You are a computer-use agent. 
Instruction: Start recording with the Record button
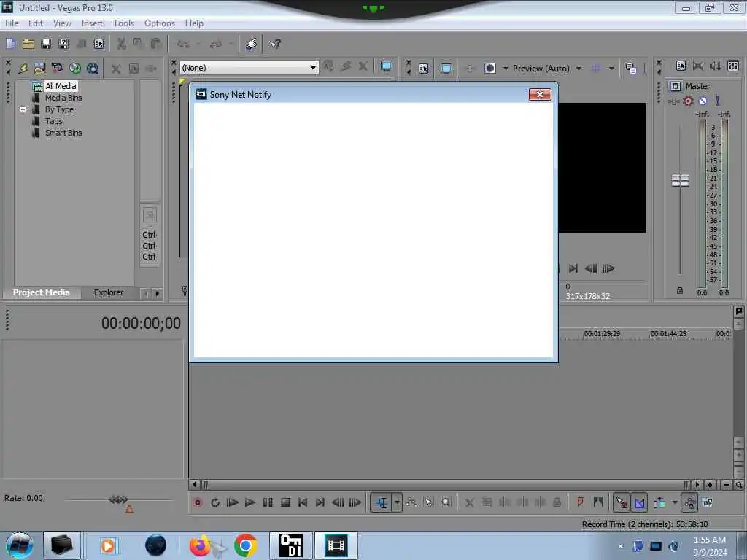[x=197, y=502]
